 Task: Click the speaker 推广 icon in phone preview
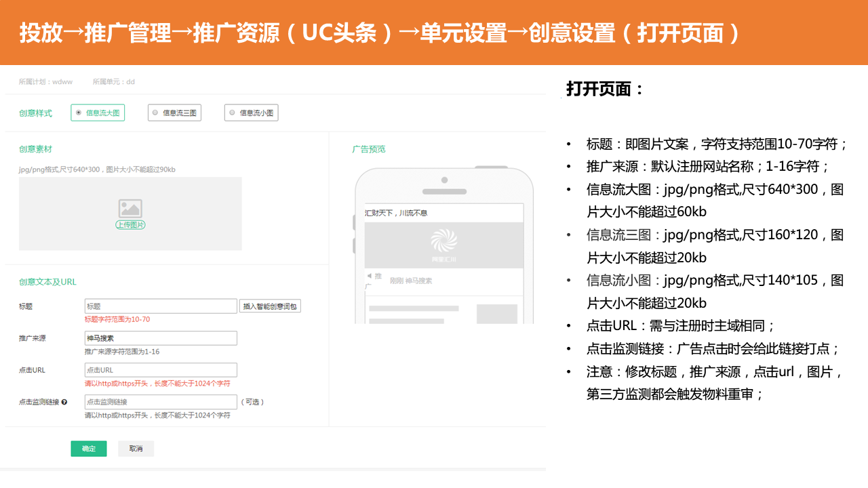point(370,277)
